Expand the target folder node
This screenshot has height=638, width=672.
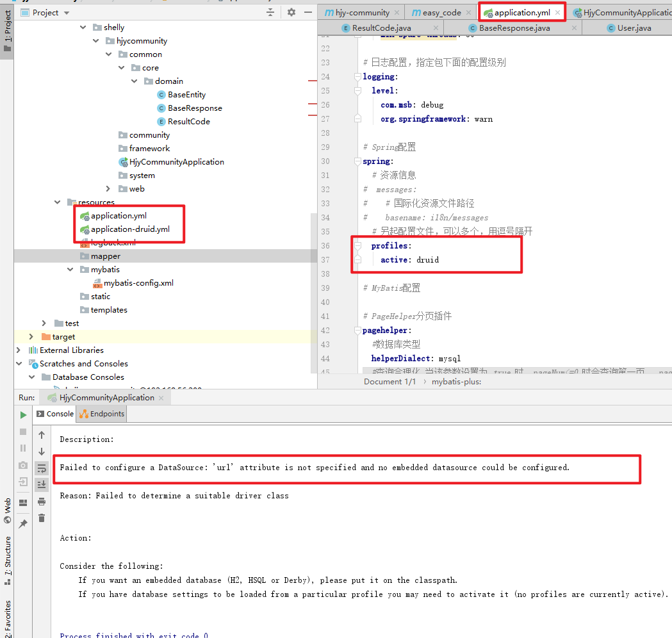pyautogui.click(x=31, y=337)
